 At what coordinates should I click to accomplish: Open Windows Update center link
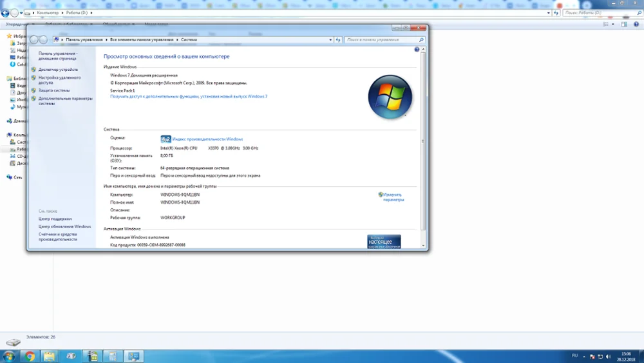click(x=64, y=226)
